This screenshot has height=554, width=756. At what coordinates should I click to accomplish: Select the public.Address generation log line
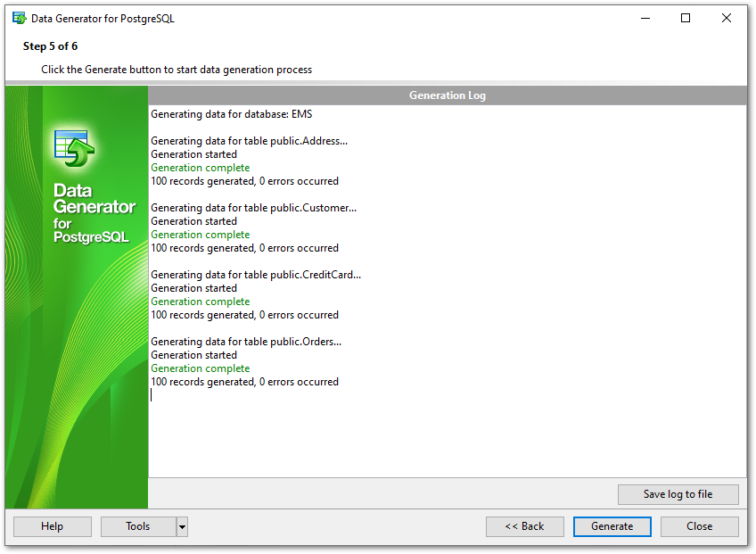[249, 141]
